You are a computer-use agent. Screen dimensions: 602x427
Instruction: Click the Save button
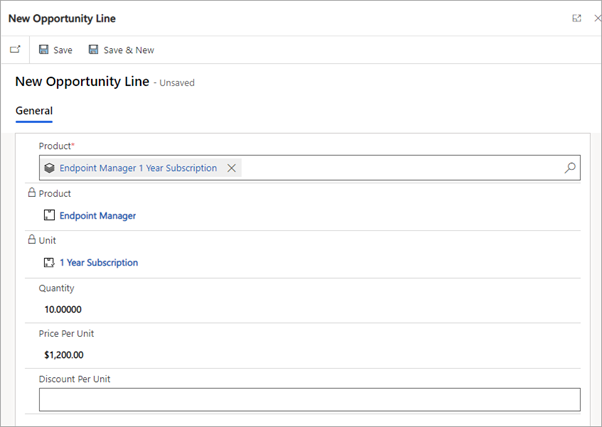tap(56, 50)
